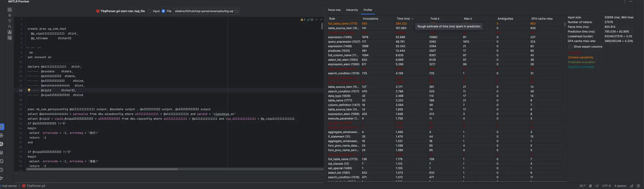Click the hierarchy tree icon in left ANTLR toolbar
This screenshot has height=189, width=644.
10,32
